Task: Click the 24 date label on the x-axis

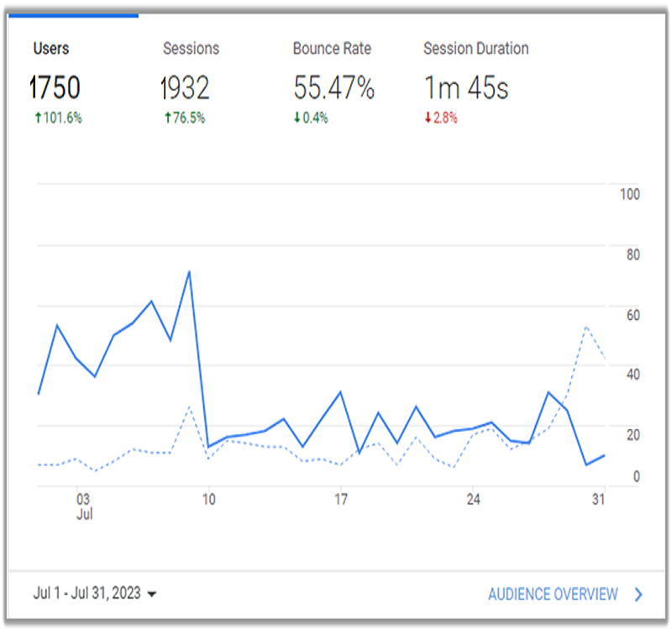Action: [473, 499]
